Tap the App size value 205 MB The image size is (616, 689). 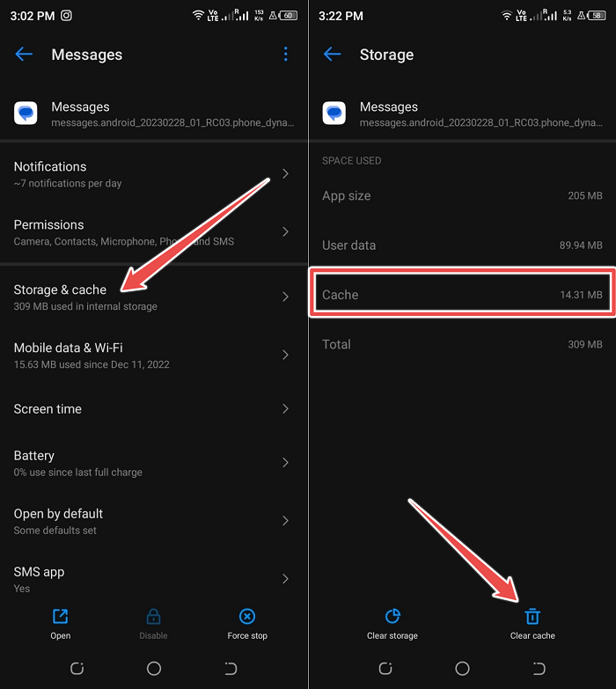point(585,195)
